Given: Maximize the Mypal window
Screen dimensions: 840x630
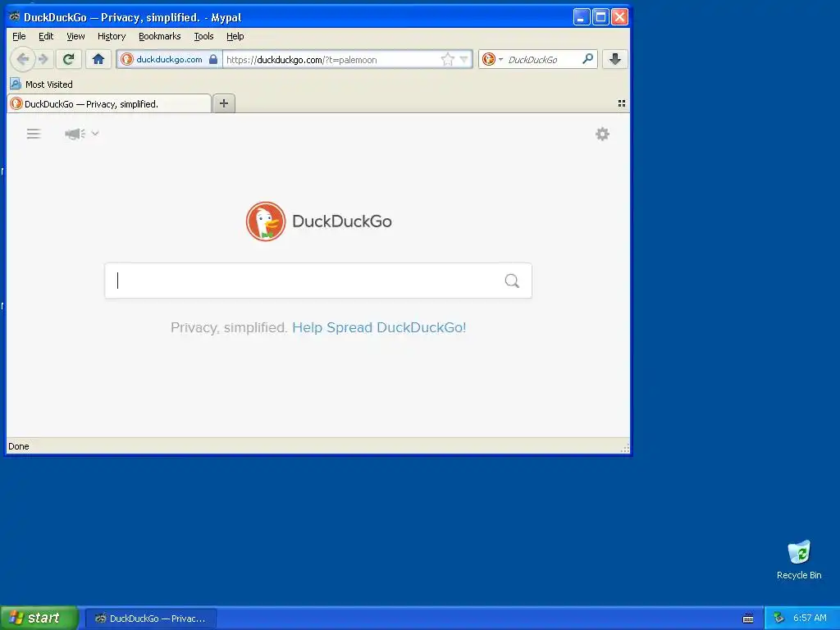Looking at the screenshot, I should coord(600,16).
